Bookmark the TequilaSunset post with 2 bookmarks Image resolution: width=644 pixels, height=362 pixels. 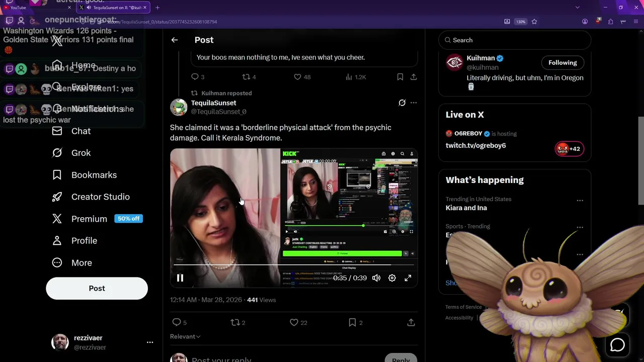pos(356,322)
